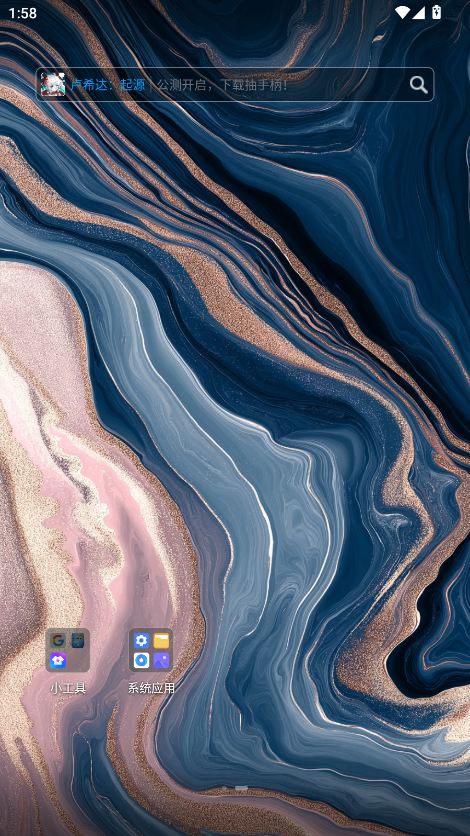This screenshot has width=470, height=836.
Task: Tap the cellular signal status icon
Action: click(x=418, y=13)
